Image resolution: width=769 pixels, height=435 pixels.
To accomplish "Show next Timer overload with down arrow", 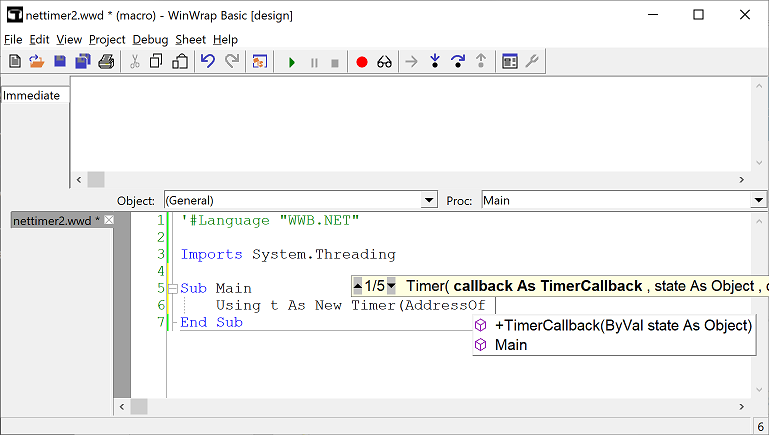I will pyautogui.click(x=391, y=286).
